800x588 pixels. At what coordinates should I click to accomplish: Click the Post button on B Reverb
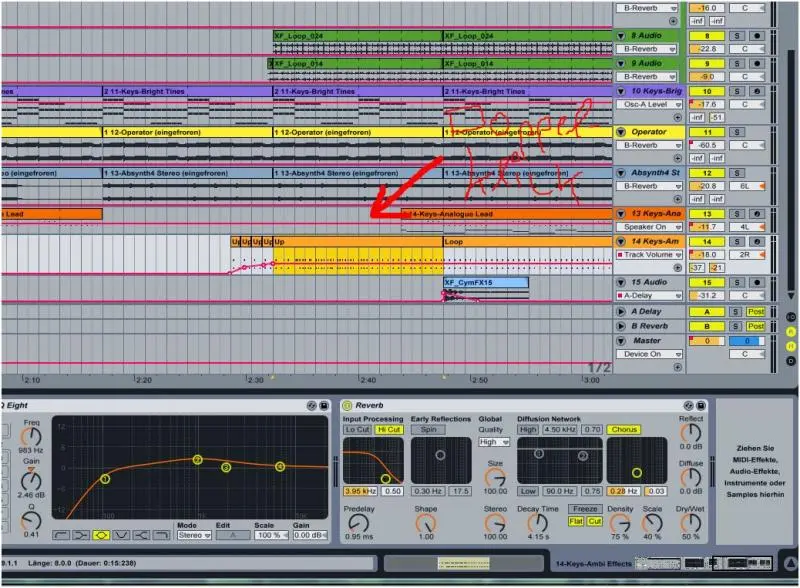[x=756, y=326]
